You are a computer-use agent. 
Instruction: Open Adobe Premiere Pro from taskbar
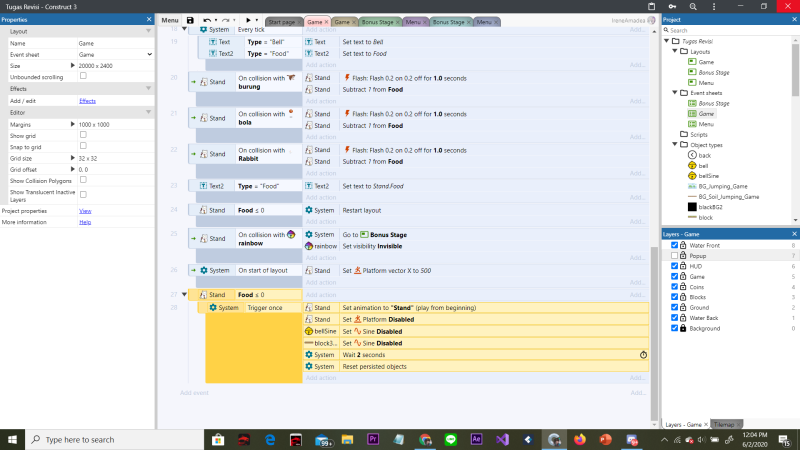tap(373, 439)
